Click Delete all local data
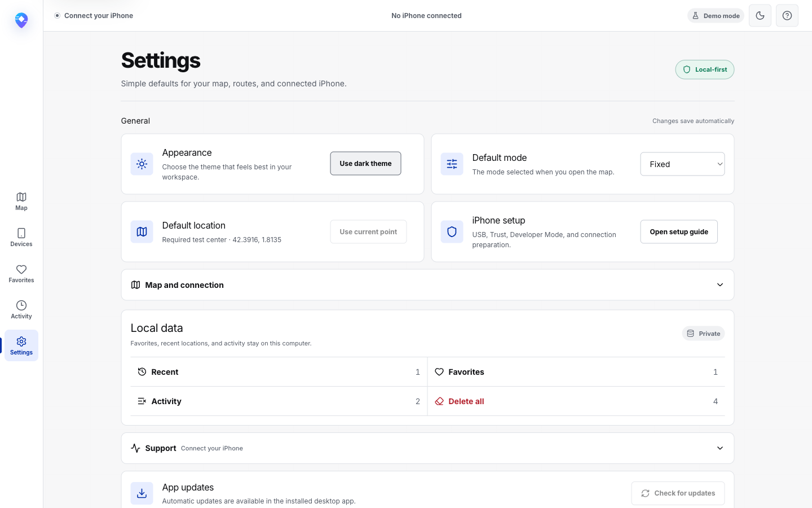Image resolution: width=812 pixels, height=508 pixels. tap(576, 401)
